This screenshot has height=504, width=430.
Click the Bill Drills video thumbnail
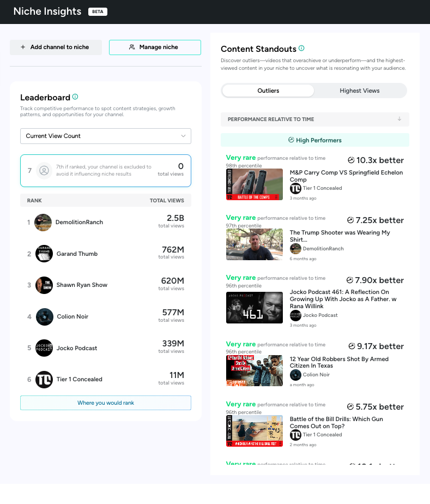click(255, 431)
